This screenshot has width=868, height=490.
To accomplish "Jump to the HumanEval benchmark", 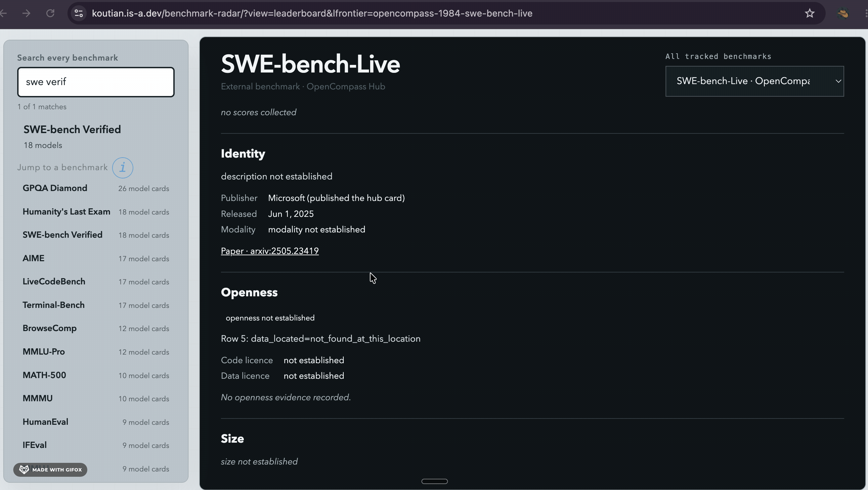I will 96,422.
